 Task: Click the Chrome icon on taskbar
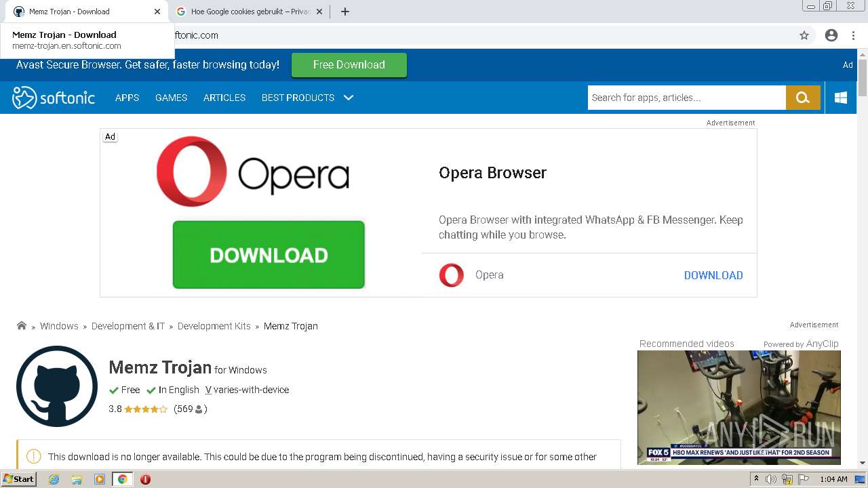click(x=123, y=479)
